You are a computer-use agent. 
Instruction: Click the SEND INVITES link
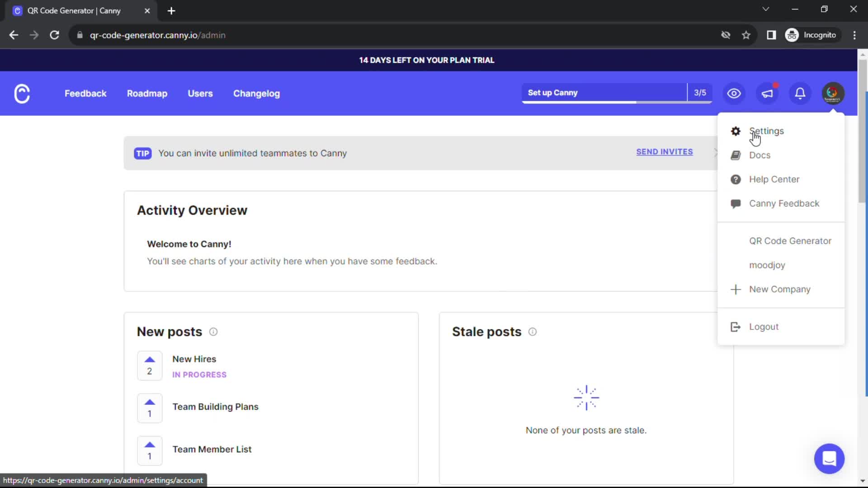[665, 152]
